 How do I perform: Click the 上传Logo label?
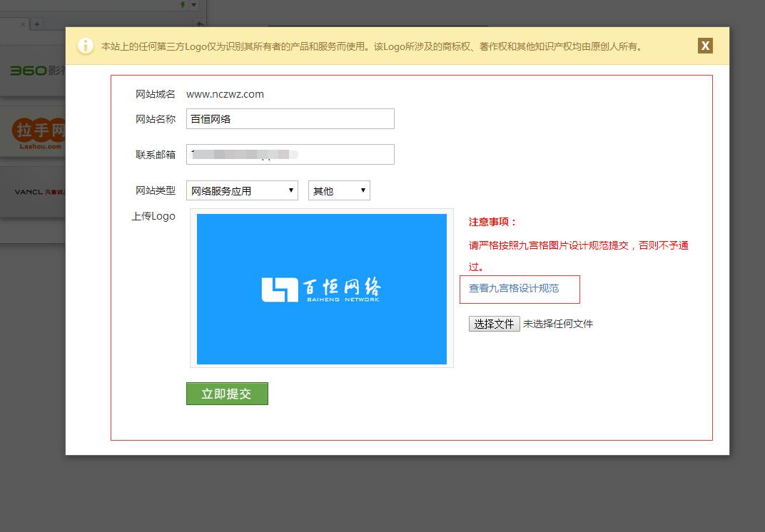(x=153, y=216)
